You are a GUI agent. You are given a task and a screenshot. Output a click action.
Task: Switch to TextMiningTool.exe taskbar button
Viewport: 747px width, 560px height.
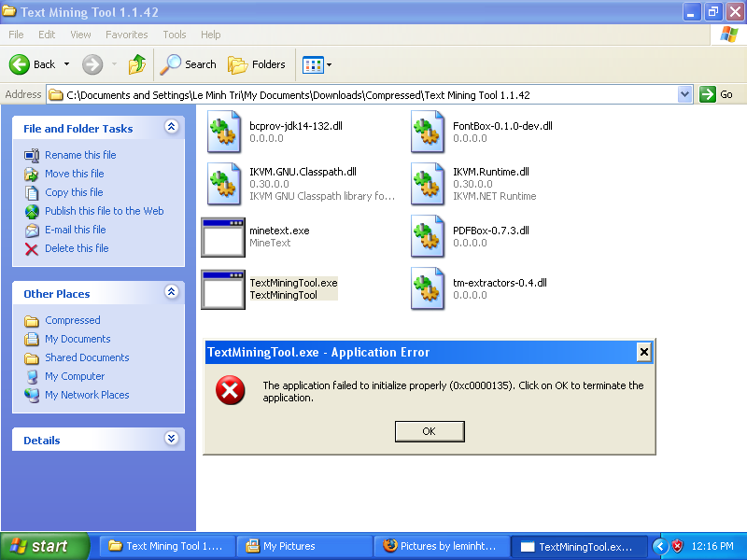tap(579, 546)
